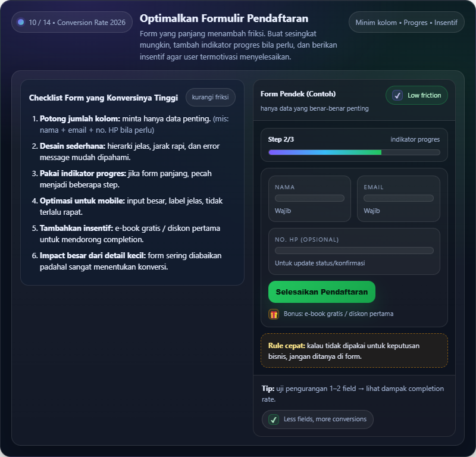
Task: Click the blue dot in the slide counter
Action: (x=21, y=22)
